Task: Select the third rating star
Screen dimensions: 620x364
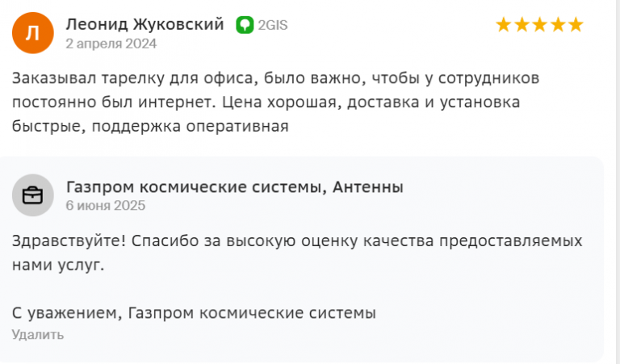Action: pyautogui.click(x=540, y=24)
